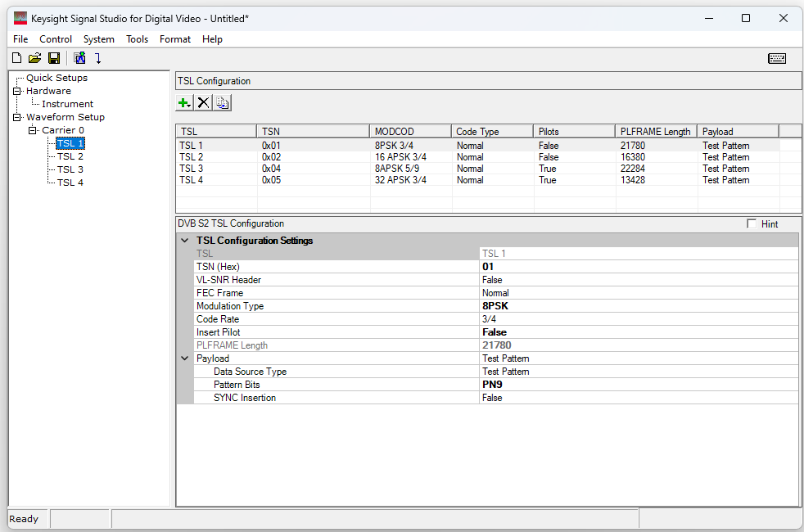Select the TSL 1 table row
Image resolution: width=804 pixels, height=532 pixels.
pos(478,146)
